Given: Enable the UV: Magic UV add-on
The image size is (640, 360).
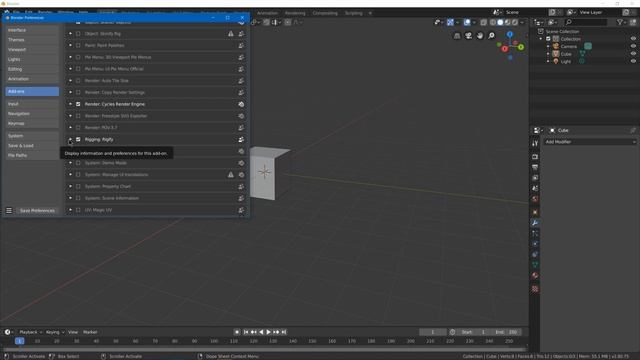Looking at the screenshot, I should [x=78, y=210].
